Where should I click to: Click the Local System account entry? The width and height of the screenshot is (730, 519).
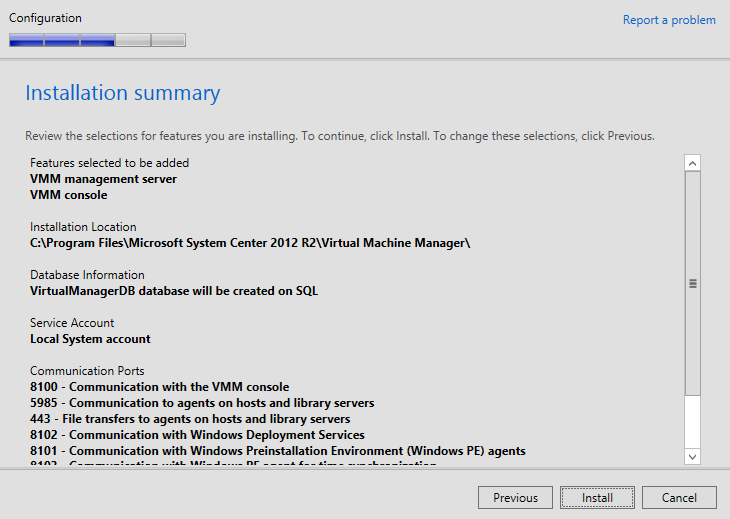coord(90,339)
